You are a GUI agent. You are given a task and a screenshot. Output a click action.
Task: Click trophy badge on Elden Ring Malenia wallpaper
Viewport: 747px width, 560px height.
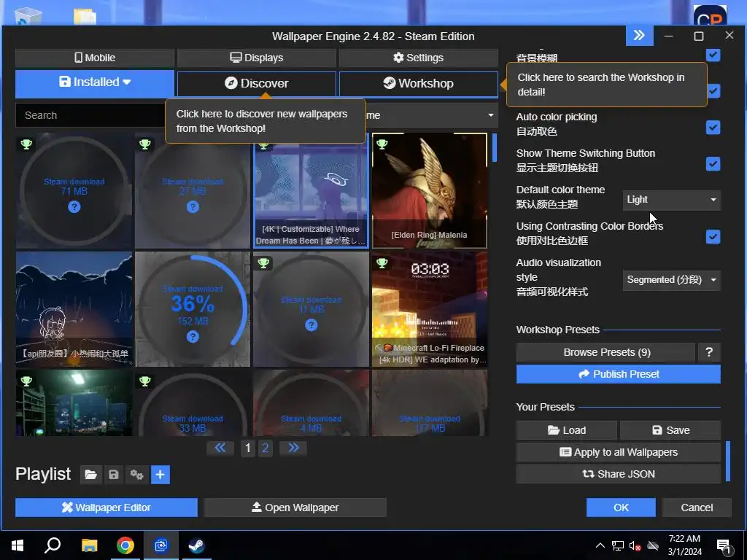click(382, 144)
